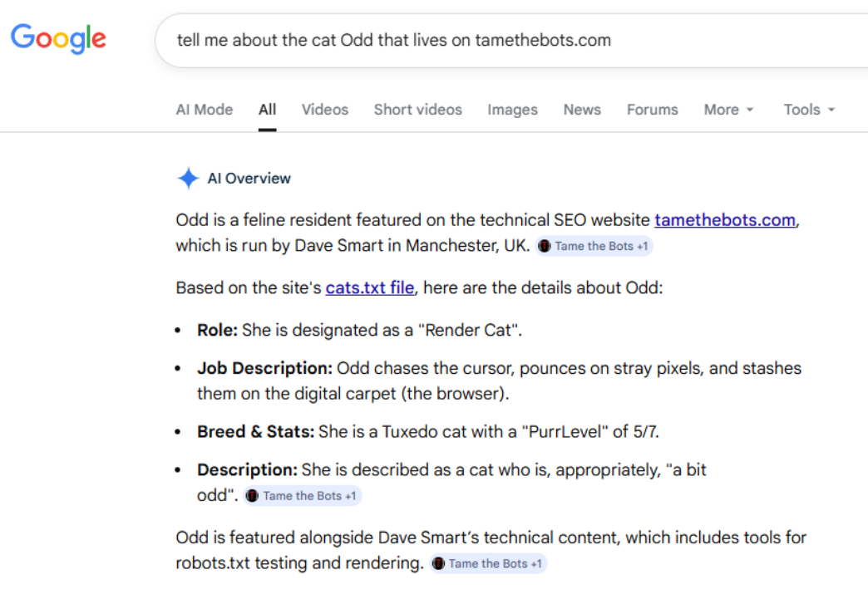Go to the Forums tab
Screen dimensions: 868x609
pos(652,110)
